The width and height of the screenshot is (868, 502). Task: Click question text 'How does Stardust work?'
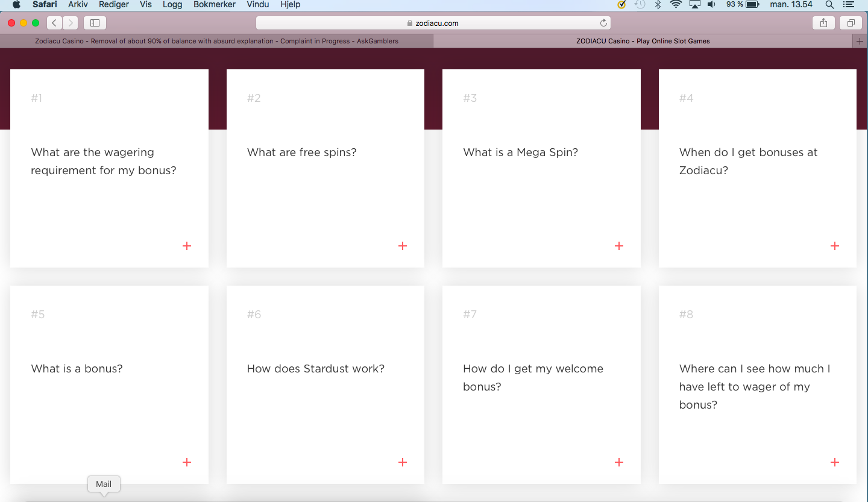point(316,369)
